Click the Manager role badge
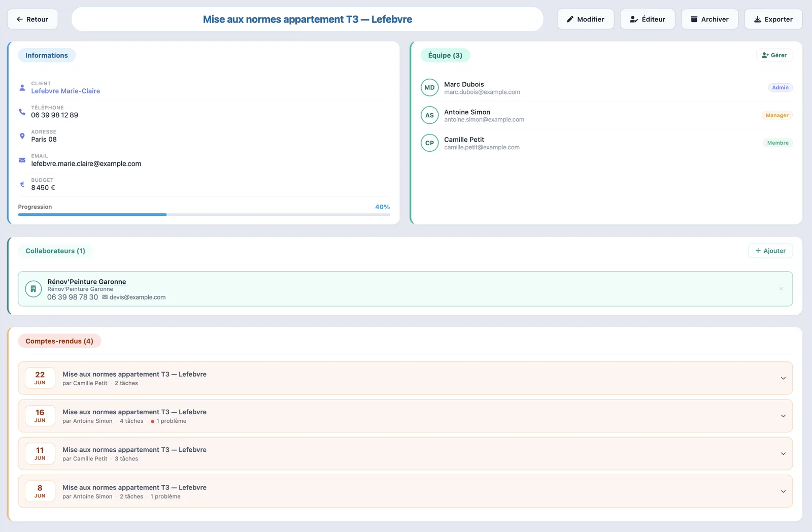This screenshot has height=532, width=812. [777, 115]
